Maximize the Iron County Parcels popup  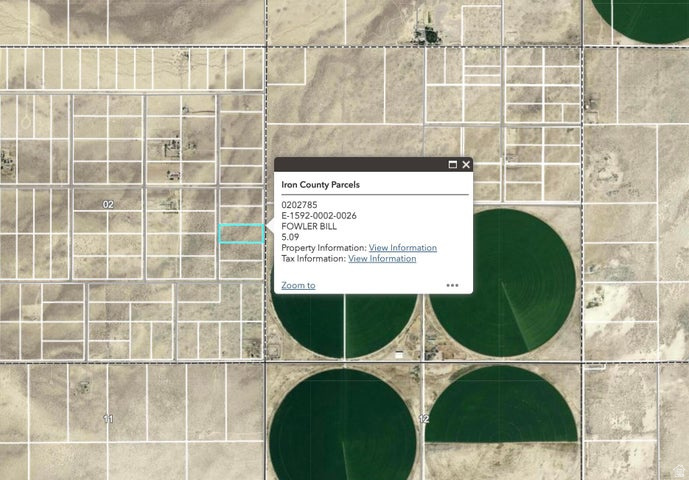[452, 165]
